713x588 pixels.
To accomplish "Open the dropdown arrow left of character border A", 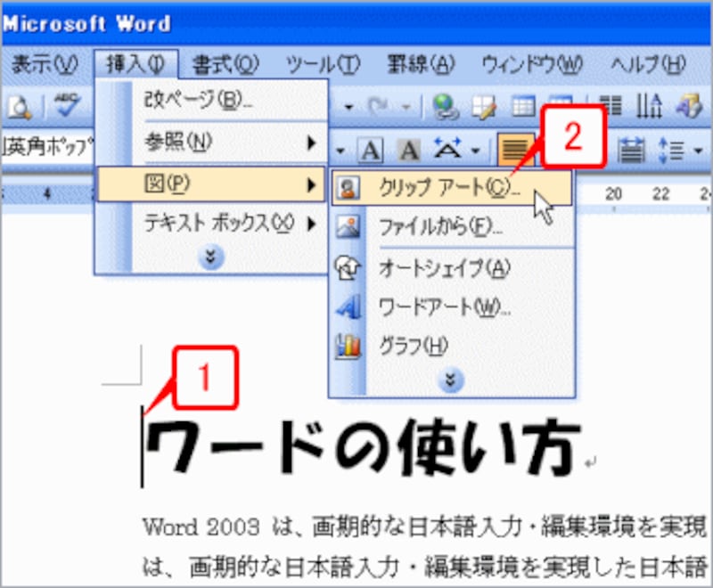I will [340, 151].
